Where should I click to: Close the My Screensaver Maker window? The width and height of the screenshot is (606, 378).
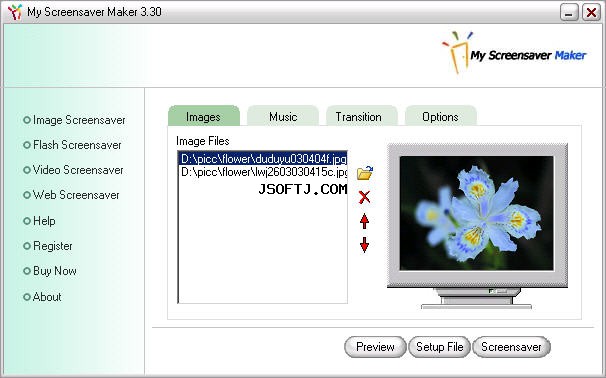tap(591, 12)
